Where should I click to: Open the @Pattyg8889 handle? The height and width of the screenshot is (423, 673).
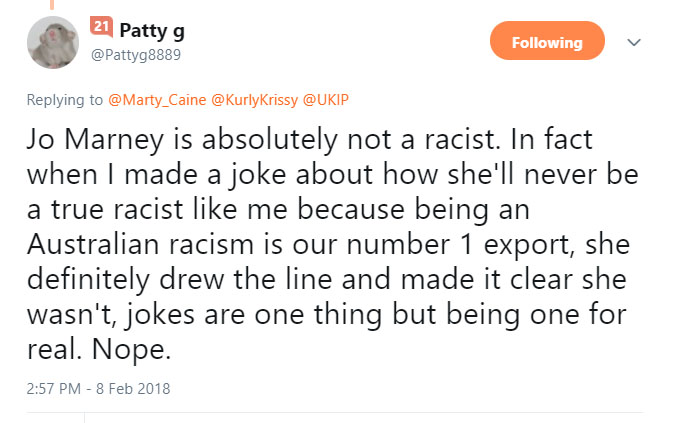pyautogui.click(x=136, y=55)
